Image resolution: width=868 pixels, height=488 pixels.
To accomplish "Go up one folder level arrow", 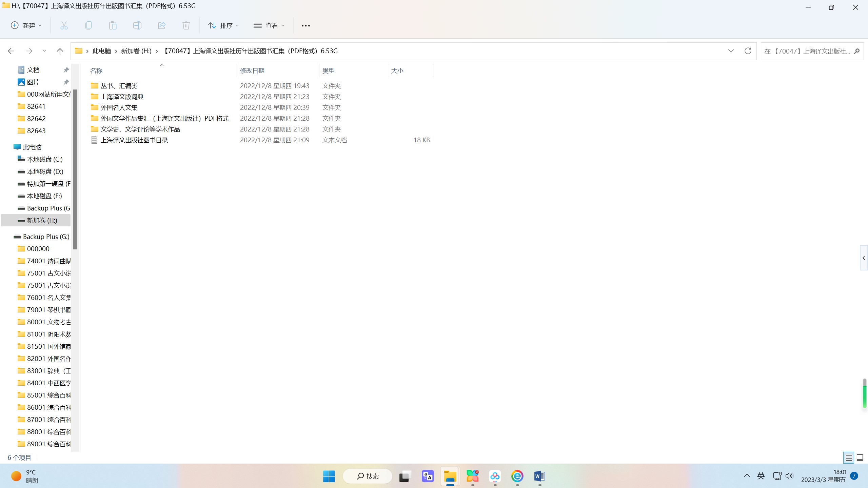I will pyautogui.click(x=60, y=51).
